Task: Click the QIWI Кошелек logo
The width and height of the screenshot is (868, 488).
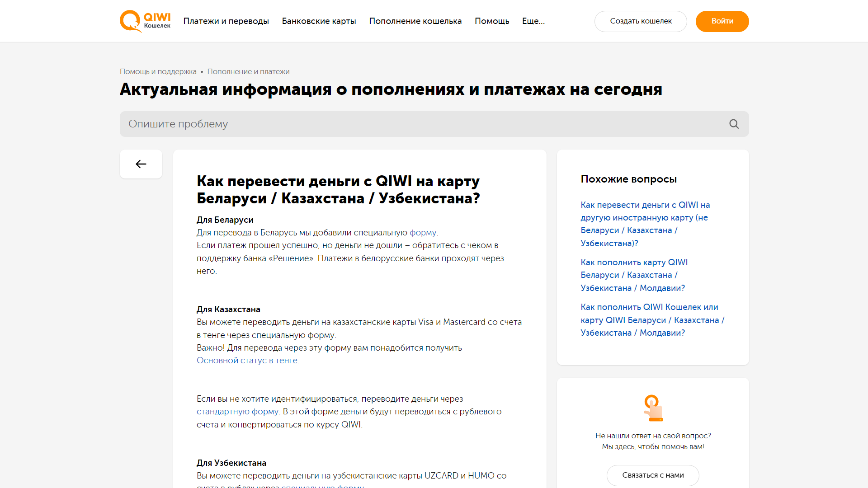Action: (145, 21)
